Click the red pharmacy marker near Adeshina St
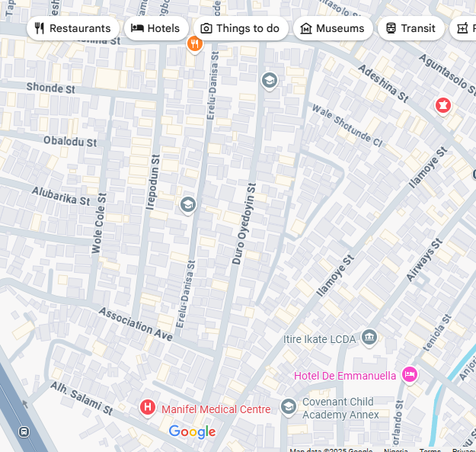Screen dimensions: 476x452 click(x=443, y=106)
